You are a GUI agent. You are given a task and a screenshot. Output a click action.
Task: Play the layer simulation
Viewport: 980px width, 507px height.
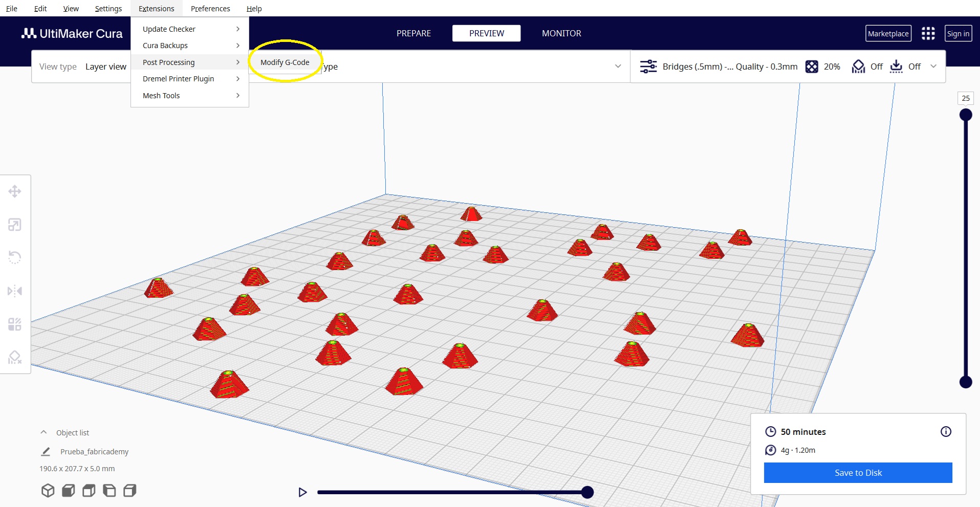302,492
